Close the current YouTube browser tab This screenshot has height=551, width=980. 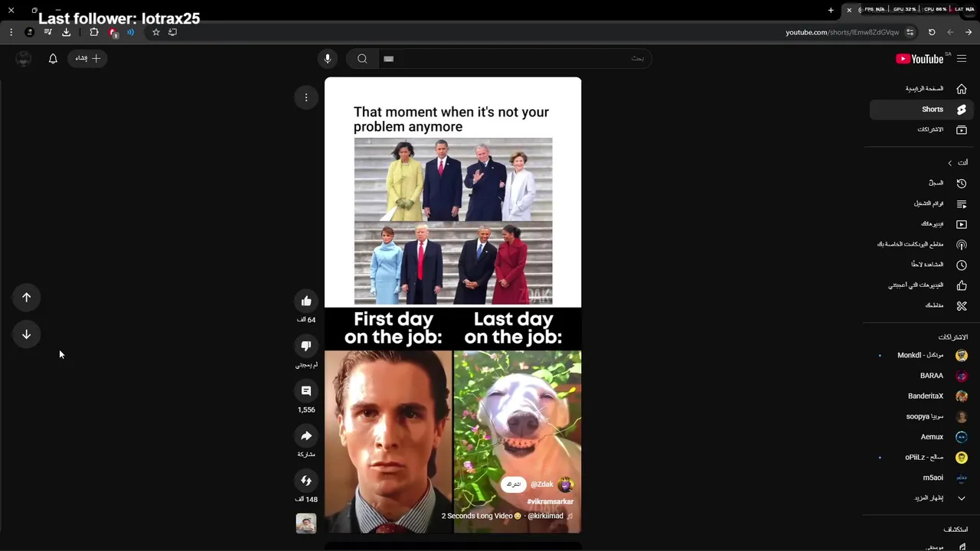849,10
